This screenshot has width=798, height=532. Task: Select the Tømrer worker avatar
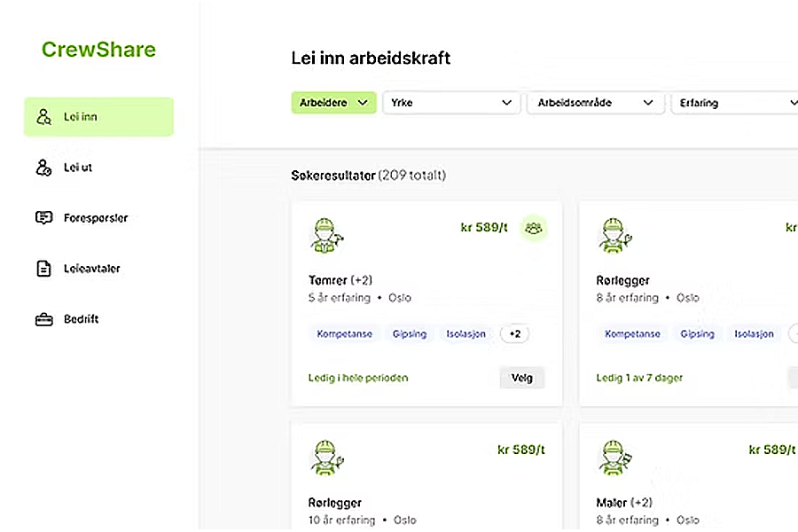tap(326, 233)
